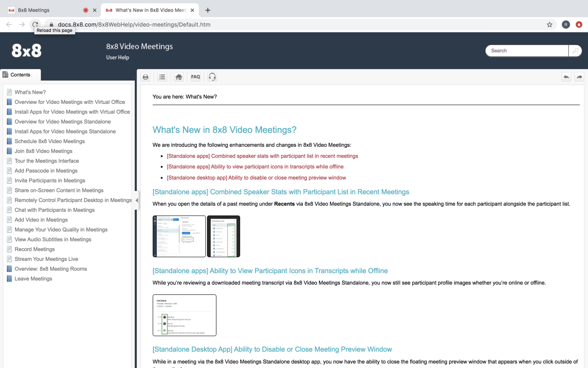This screenshot has height=368, width=588.
Task: Open View Audio Subtitles in Meetings
Action: (53, 239)
